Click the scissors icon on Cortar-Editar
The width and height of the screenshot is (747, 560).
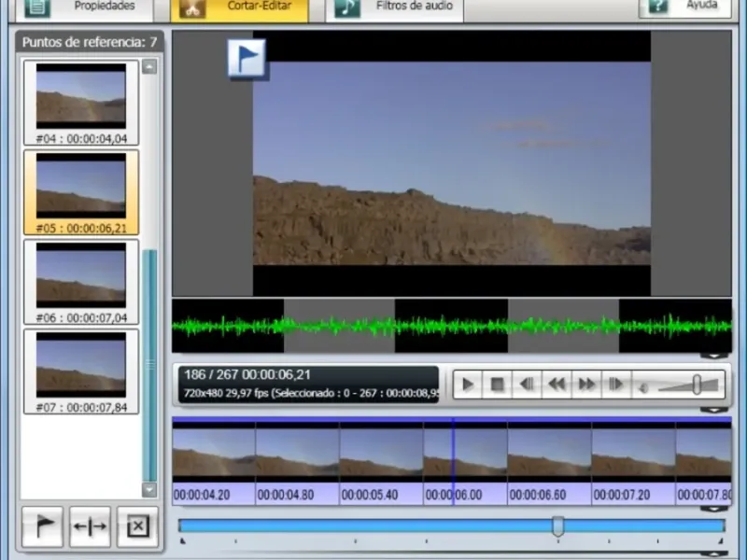click(x=192, y=8)
